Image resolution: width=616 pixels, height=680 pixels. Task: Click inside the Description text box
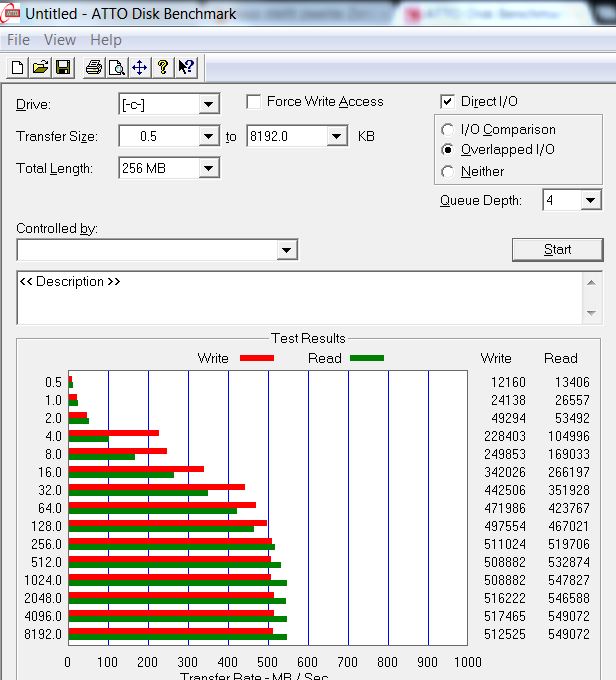click(x=299, y=298)
